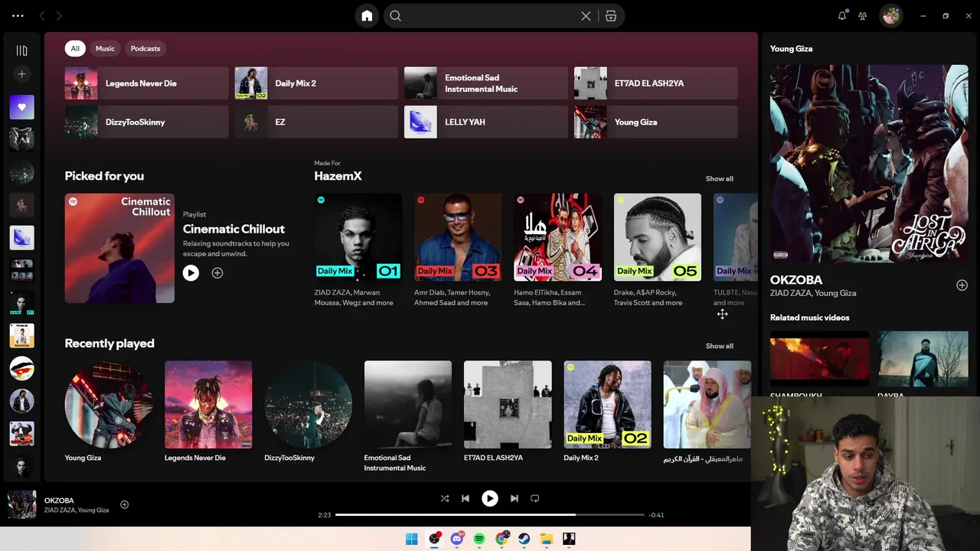The width and height of the screenshot is (980, 551).
Task: Select the All filter chip
Action: pyautogui.click(x=75, y=48)
